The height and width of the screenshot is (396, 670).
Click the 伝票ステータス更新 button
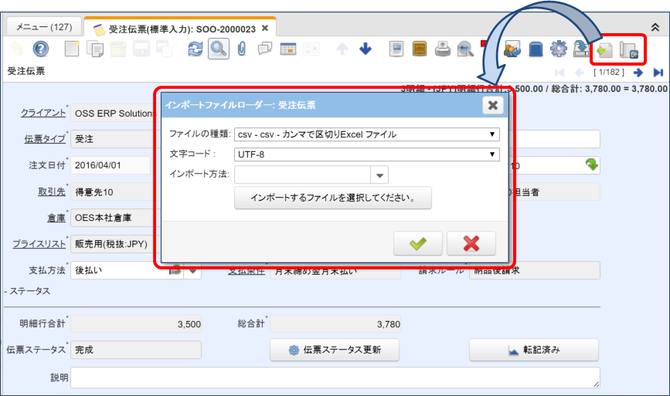[335, 350]
